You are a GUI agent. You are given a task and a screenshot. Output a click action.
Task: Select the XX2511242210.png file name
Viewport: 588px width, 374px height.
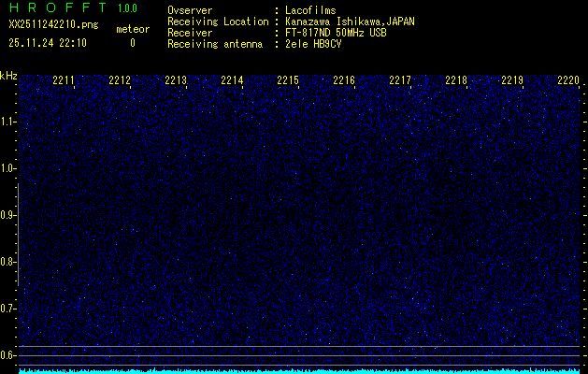tap(52, 25)
